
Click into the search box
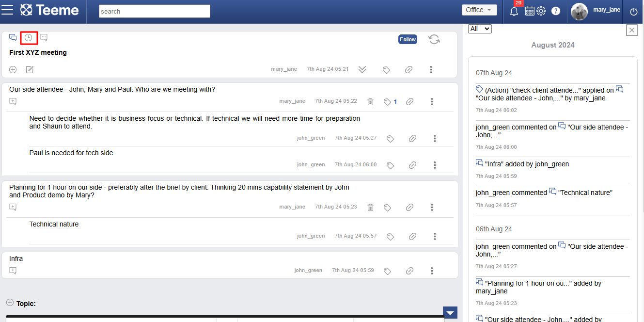(155, 11)
